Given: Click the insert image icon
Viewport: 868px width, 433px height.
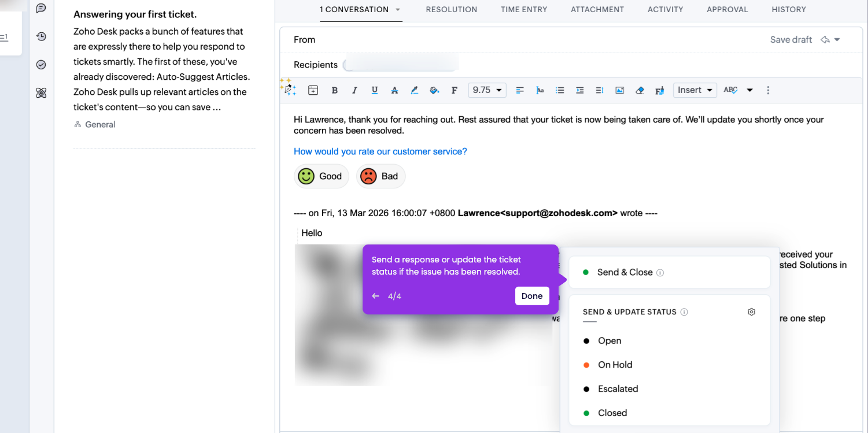Looking at the screenshot, I should (x=619, y=90).
